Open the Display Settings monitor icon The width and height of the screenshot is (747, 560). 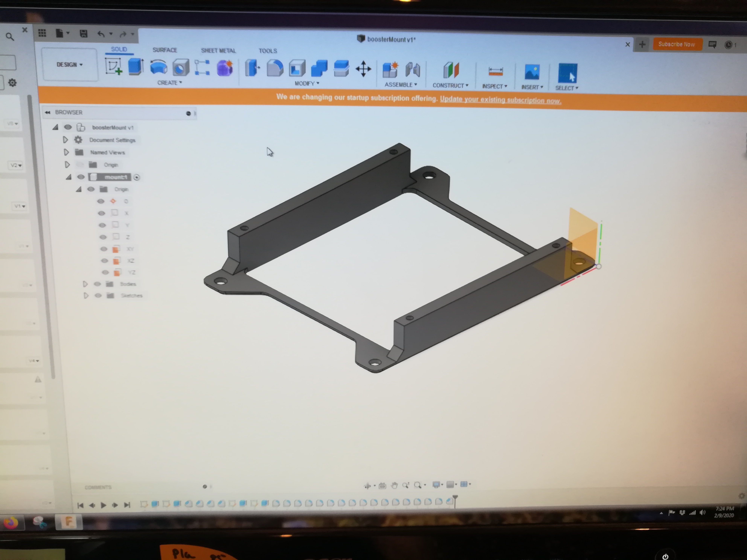click(x=436, y=484)
